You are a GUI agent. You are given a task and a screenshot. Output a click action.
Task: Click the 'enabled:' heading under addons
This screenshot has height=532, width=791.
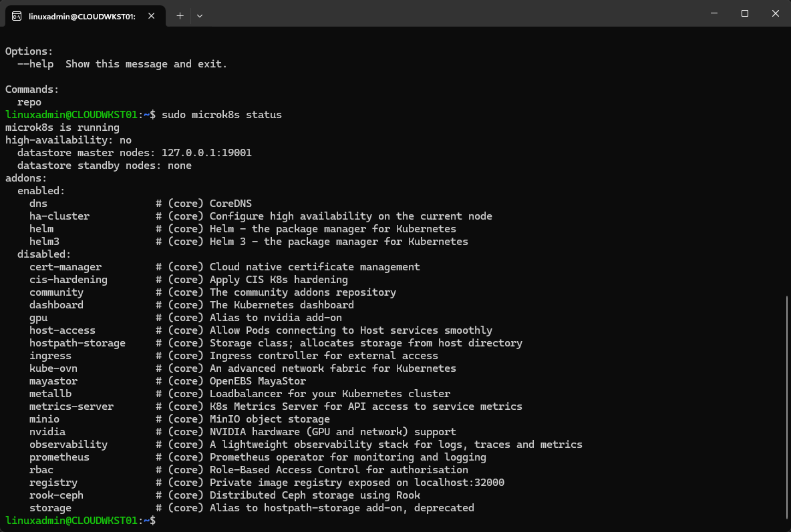(x=41, y=191)
